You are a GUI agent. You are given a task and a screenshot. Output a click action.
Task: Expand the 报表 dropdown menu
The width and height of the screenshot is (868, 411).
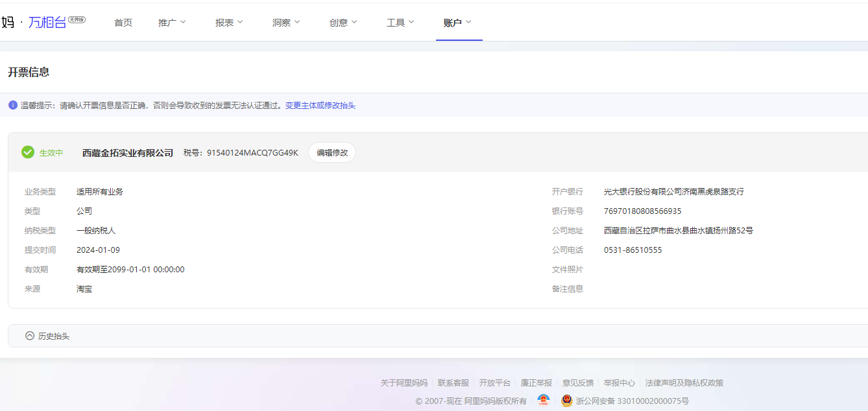pos(229,23)
